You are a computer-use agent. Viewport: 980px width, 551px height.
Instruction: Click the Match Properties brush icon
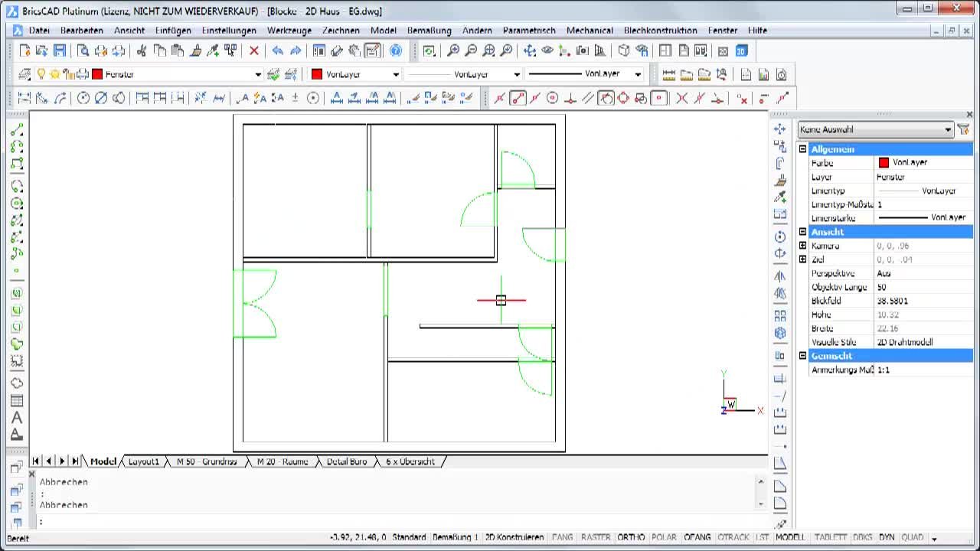(195, 51)
